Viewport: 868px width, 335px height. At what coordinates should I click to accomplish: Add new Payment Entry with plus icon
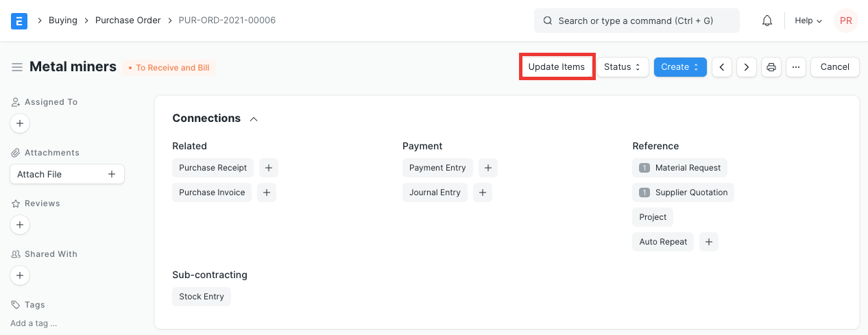coord(487,168)
